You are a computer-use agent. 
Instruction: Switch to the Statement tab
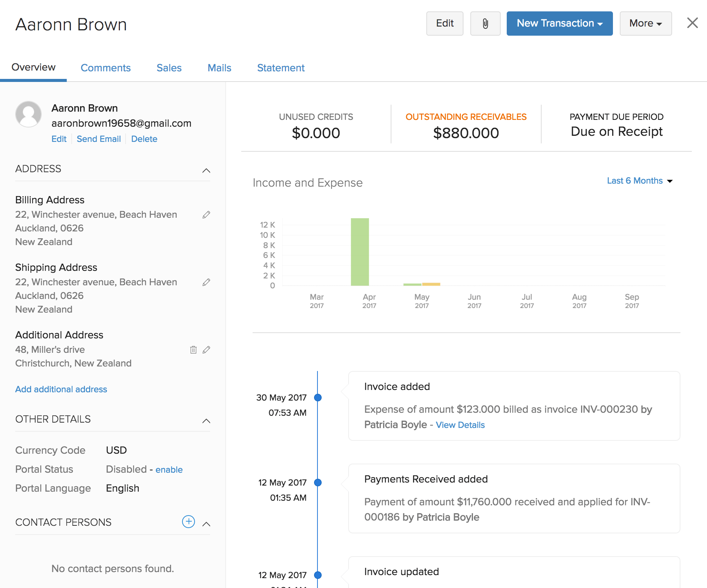click(281, 68)
